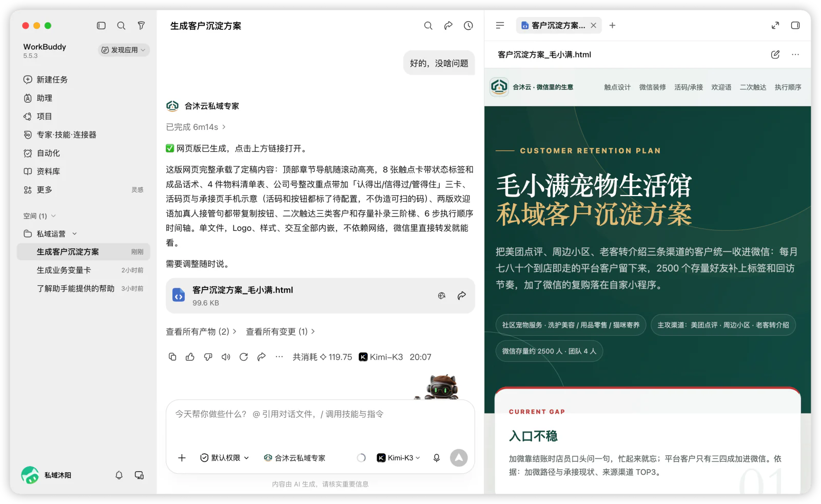Read the reply aloud with speaker icon
821x504 pixels.
226,357
